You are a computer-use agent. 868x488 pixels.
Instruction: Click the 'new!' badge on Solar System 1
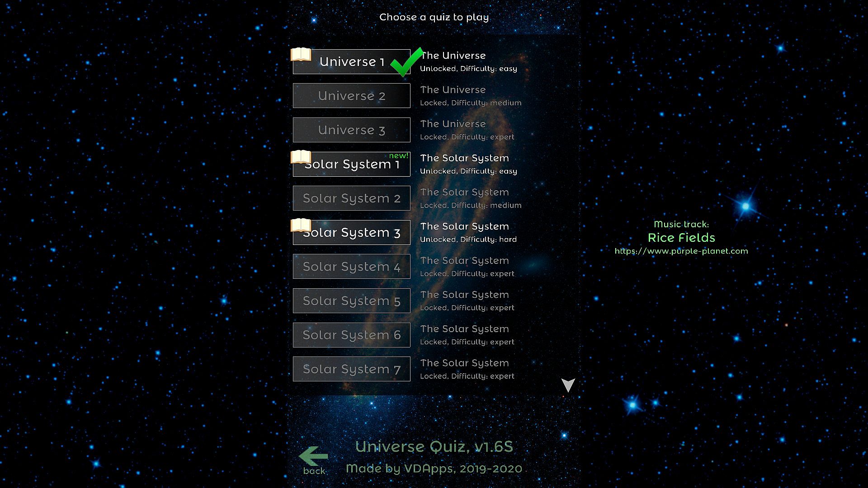(398, 156)
